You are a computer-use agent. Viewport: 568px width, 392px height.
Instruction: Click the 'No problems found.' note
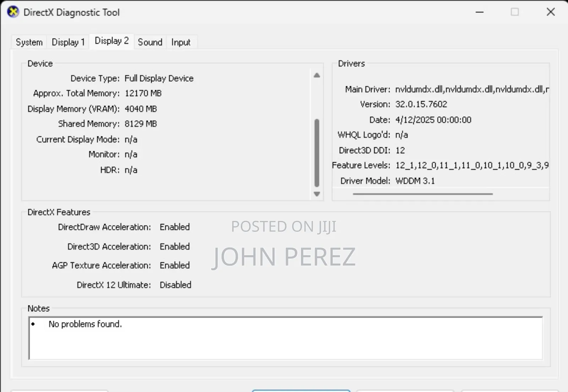(85, 324)
